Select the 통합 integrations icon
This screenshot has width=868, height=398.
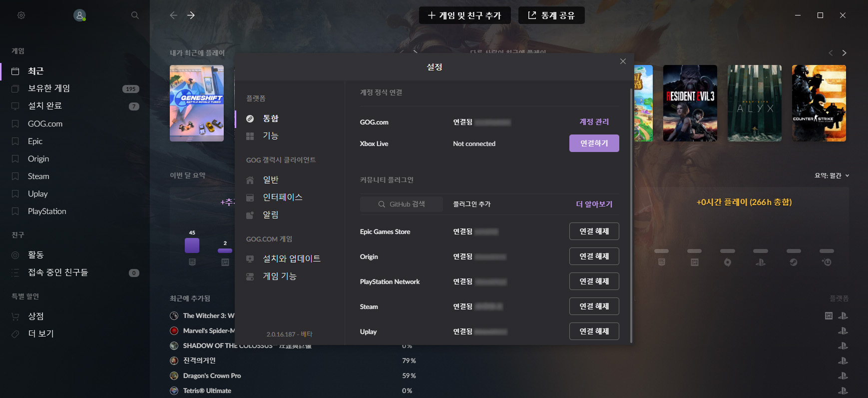[250, 118]
